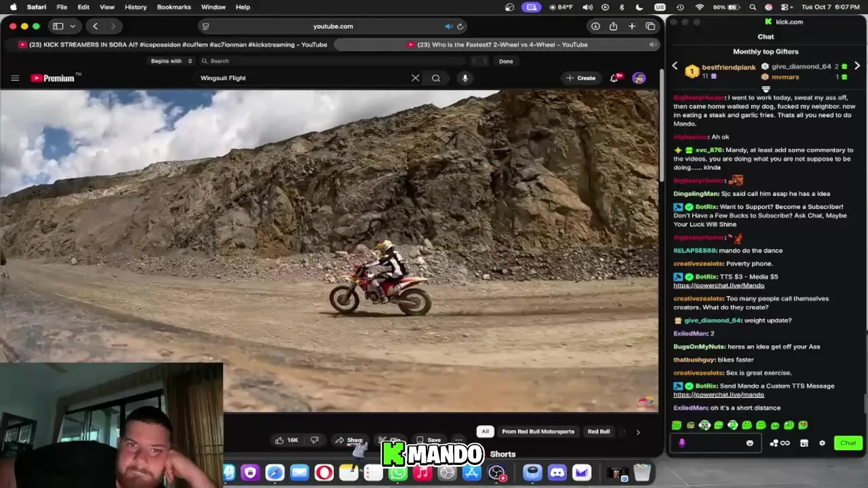868x488 pixels.
Task: Open Spotlight search in menu bar
Action: (753, 7)
